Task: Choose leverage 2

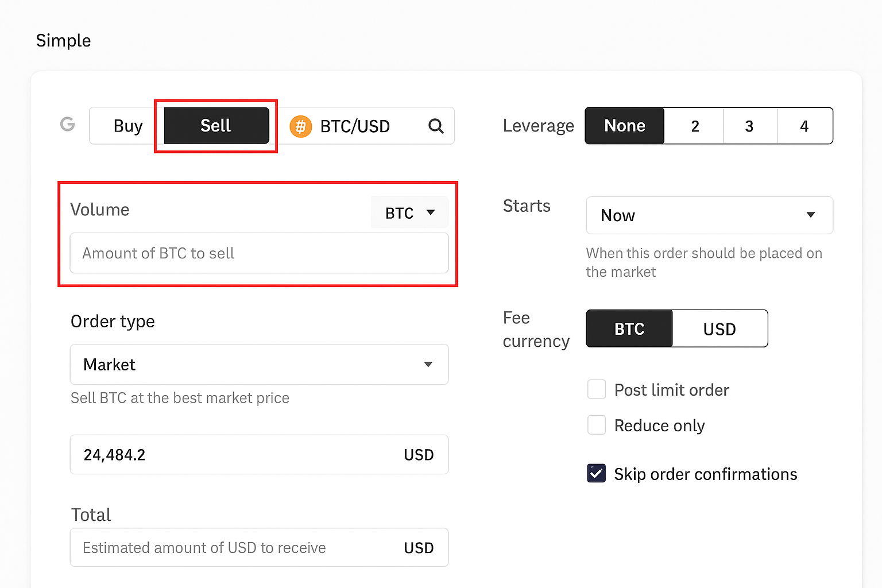Action: coord(694,126)
